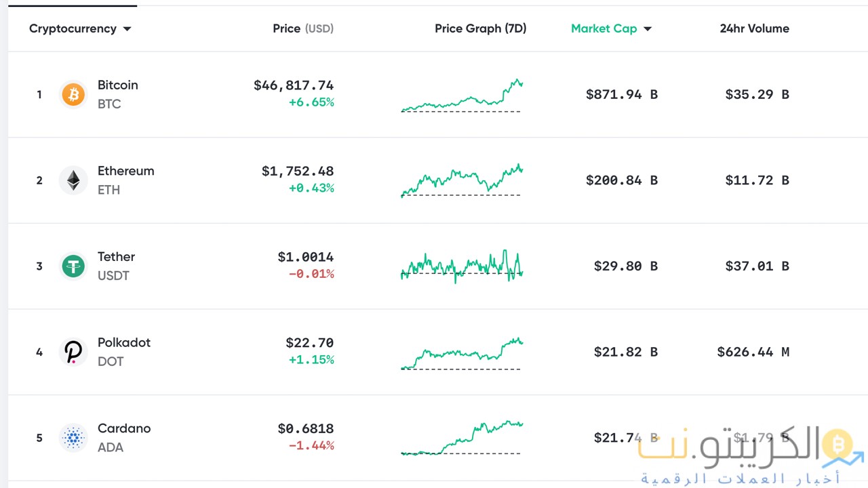The width and height of the screenshot is (868, 488).
Task: Select Polkadot's 24hr volume value
Action: [753, 352]
